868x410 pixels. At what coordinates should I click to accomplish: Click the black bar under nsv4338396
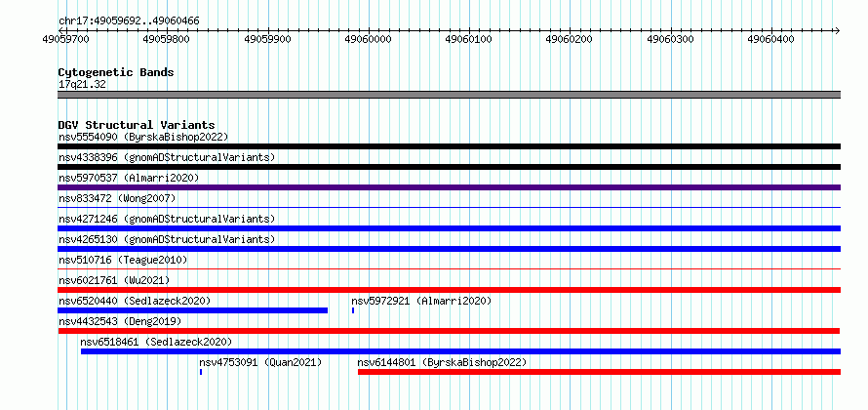[x=449, y=167]
